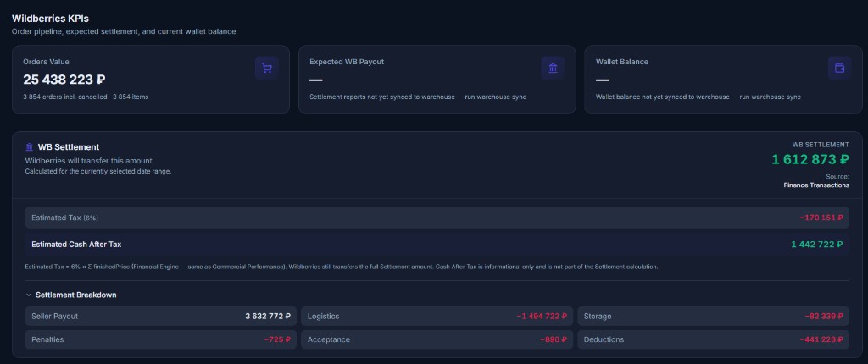This screenshot has height=364, width=868.
Task: Click the Wallet Balance label
Action: click(x=621, y=62)
